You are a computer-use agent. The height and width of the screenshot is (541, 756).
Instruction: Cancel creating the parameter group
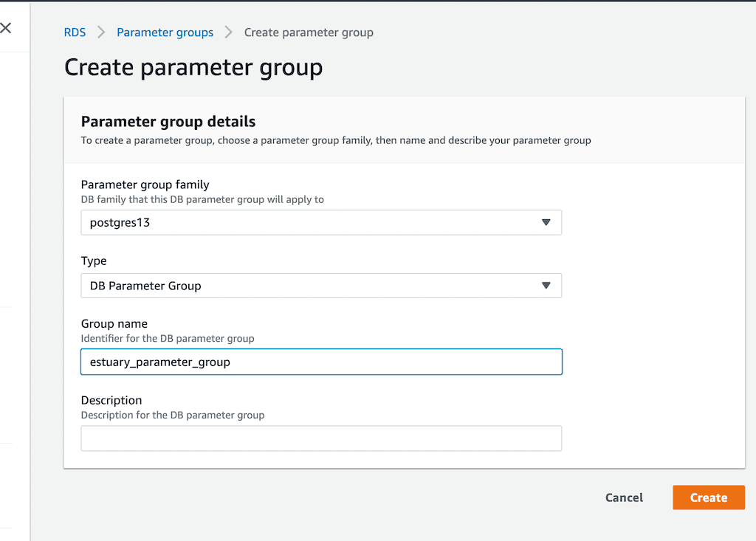[623, 497]
